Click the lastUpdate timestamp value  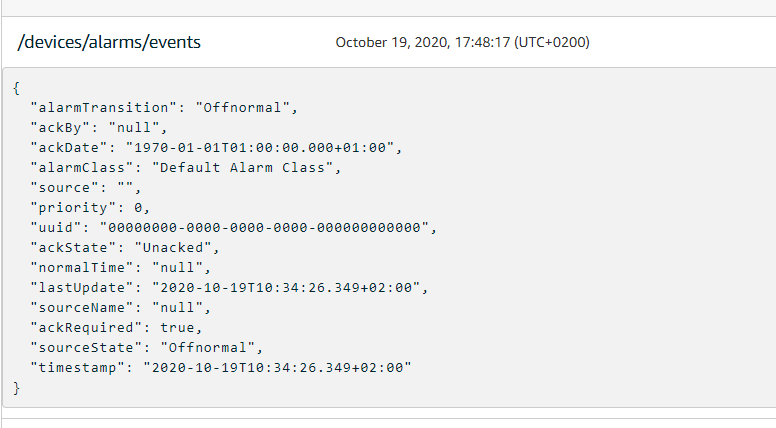289,287
